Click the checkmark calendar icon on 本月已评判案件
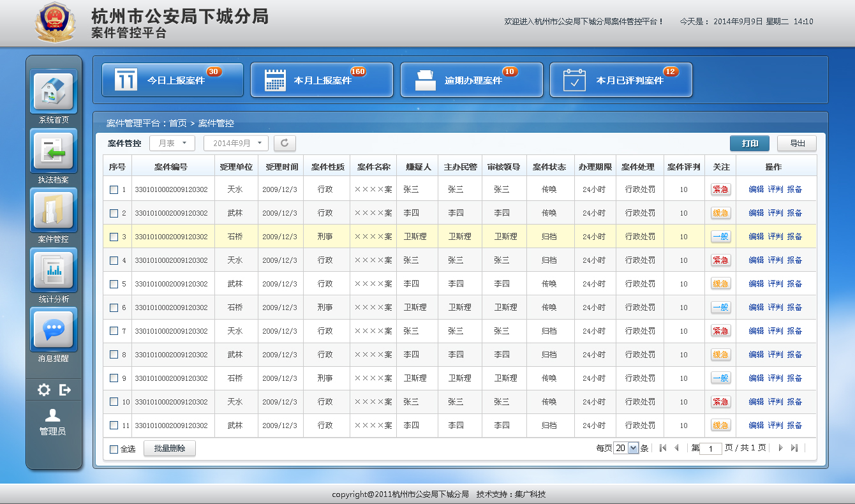The width and height of the screenshot is (855, 504). tap(574, 80)
